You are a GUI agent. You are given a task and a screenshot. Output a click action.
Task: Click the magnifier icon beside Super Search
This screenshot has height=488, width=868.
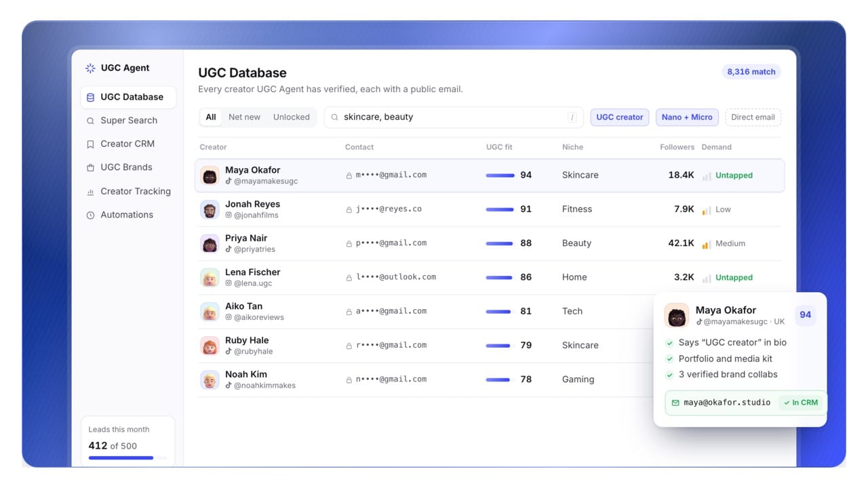pyautogui.click(x=90, y=121)
